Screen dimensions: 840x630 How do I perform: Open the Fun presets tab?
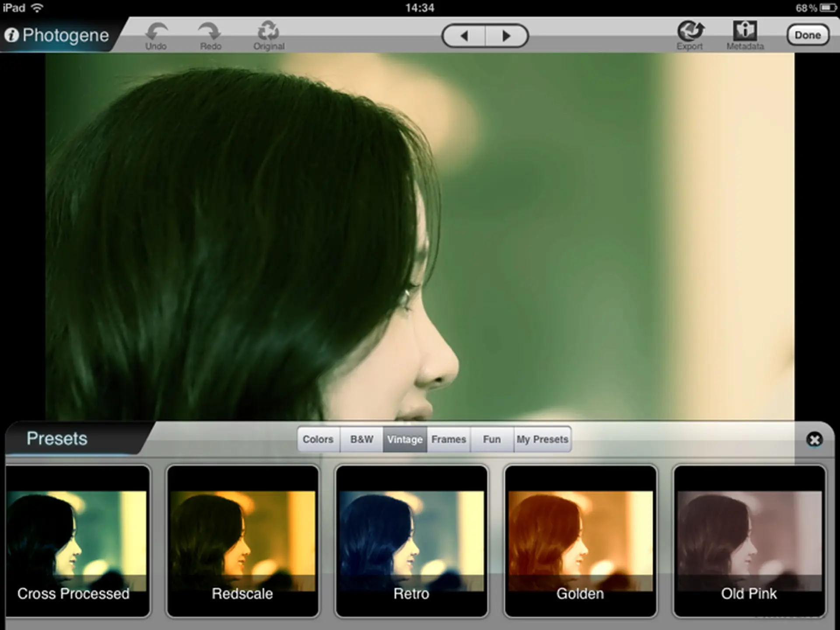click(x=492, y=439)
